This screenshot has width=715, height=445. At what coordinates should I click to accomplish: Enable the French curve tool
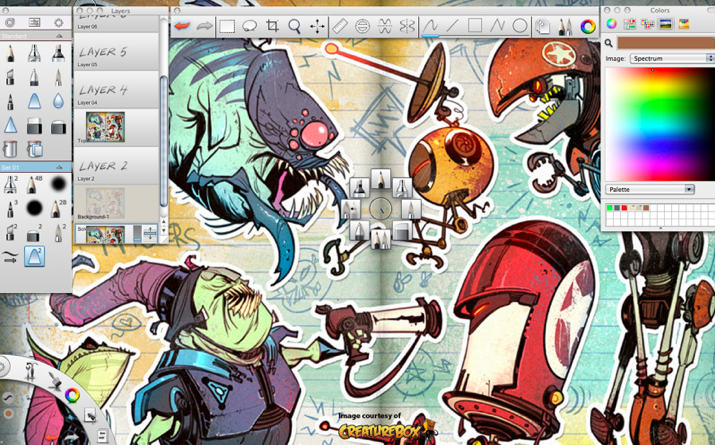(x=384, y=26)
